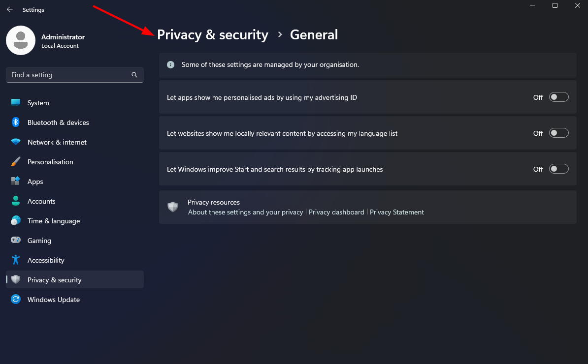Open the Privacy Statement link
The height and width of the screenshot is (364, 588).
click(396, 212)
